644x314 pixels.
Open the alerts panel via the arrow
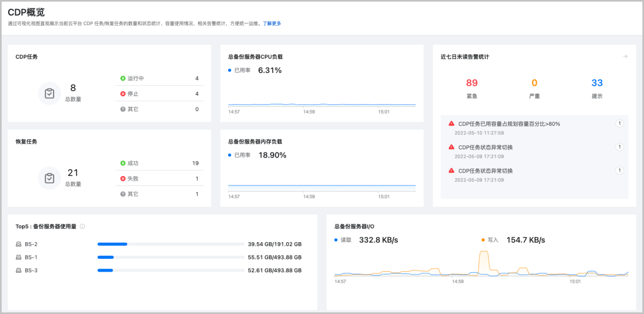(x=626, y=56)
